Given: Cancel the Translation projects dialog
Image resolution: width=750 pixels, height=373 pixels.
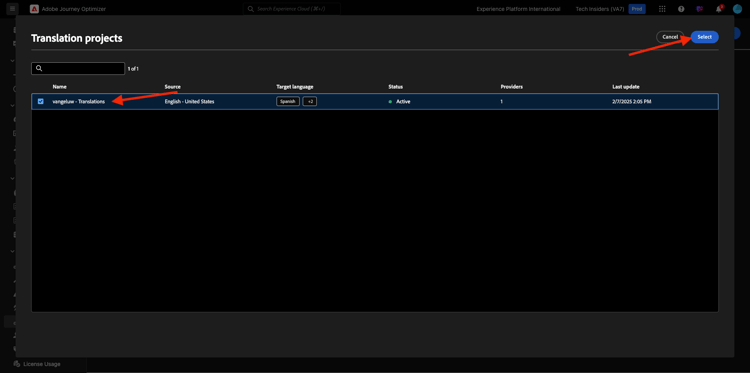Looking at the screenshot, I should [x=670, y=37].
